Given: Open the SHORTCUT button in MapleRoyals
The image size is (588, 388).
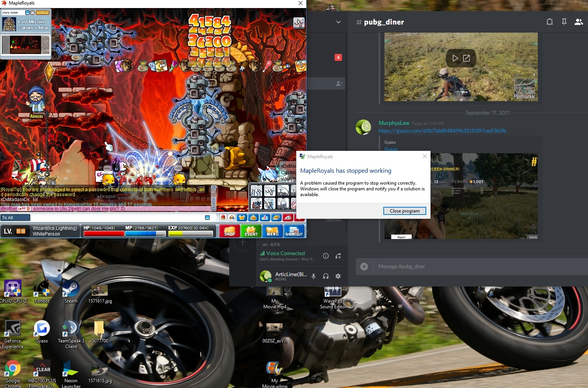Looking at the screenshot, I should point(294,231).
